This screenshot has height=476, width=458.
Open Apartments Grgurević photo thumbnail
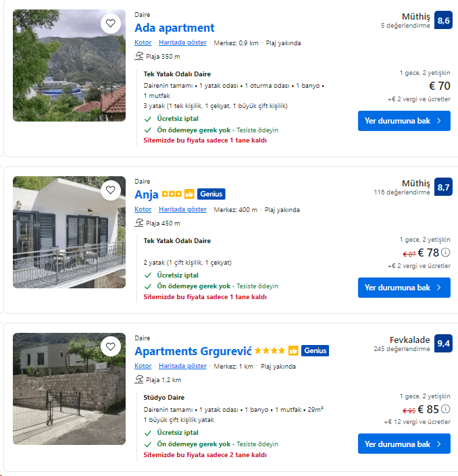[x=70, y=389]
